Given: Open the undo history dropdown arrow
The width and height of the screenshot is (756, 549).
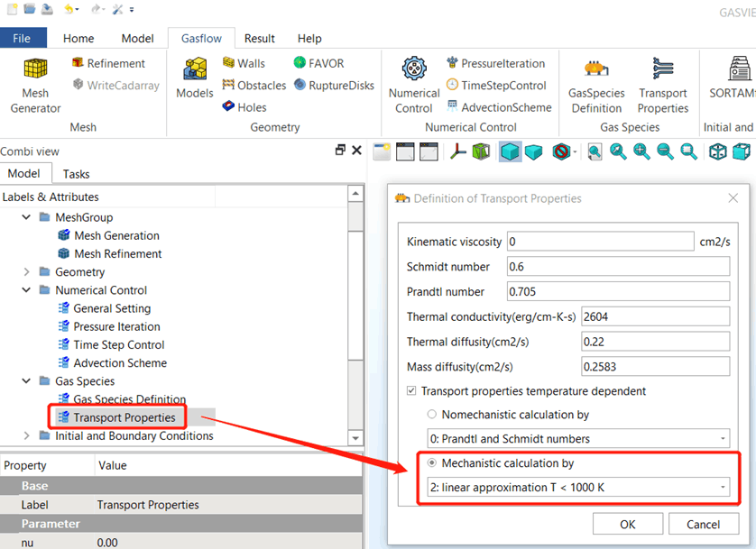Looking at the screenshot, I should [x=78, y=9].
